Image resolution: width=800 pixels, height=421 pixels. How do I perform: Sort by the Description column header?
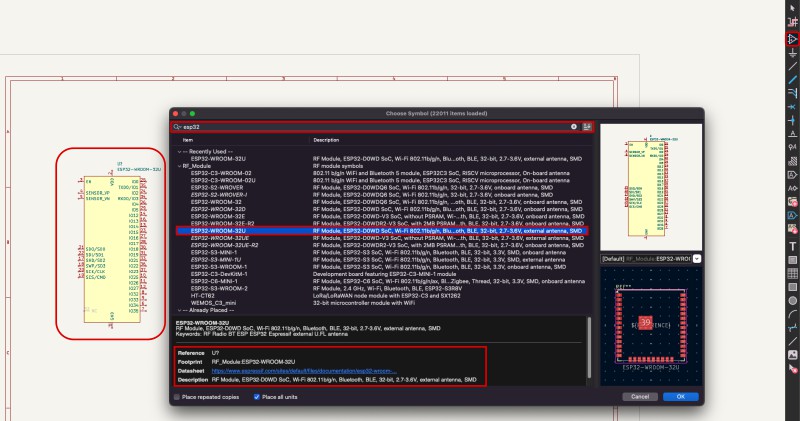pyautogui.click(x=326, y=140)
